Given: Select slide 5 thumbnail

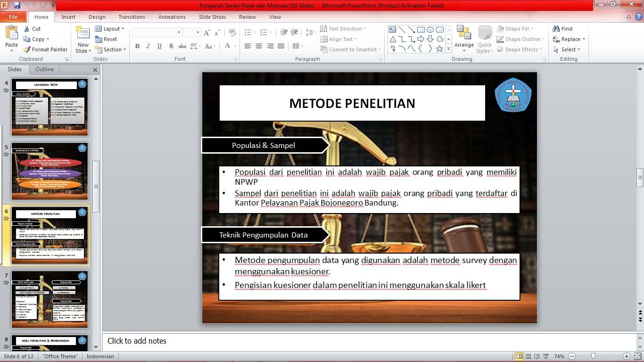Looking at the screenshot, I should 50,172.
